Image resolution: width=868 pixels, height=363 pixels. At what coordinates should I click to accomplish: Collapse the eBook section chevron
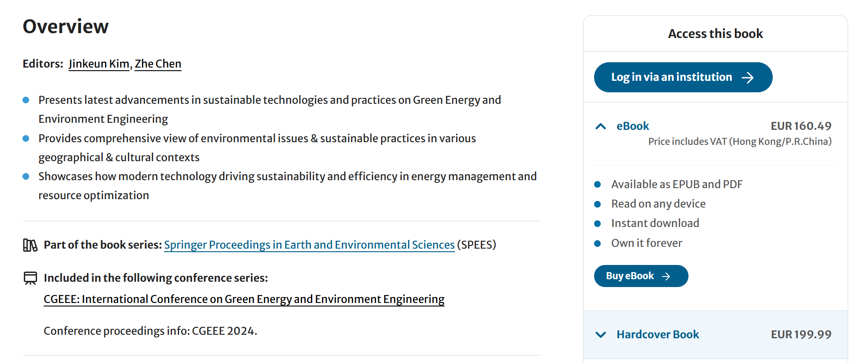pos(601,126)
